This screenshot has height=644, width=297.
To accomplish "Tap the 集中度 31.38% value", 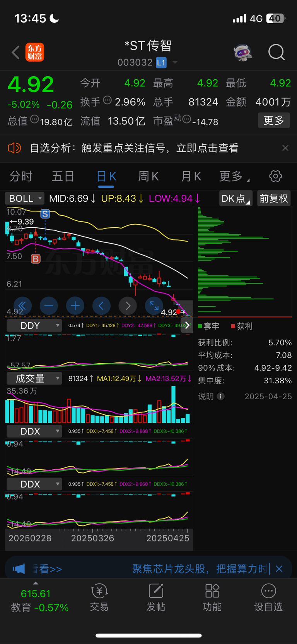I will coord(278,381).
